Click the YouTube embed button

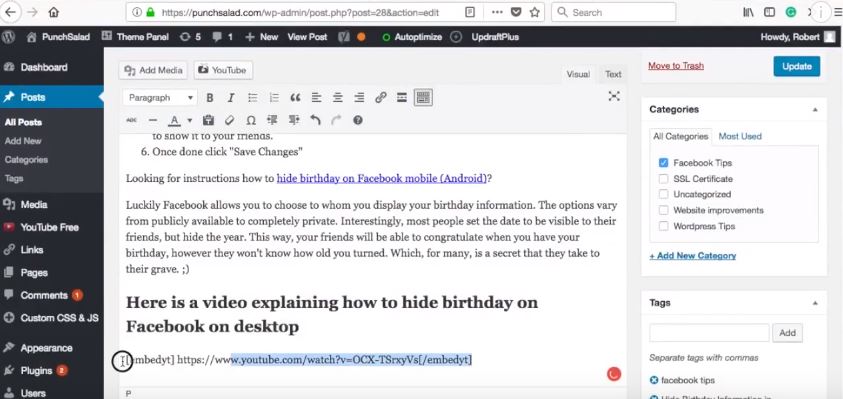(223, 70)
